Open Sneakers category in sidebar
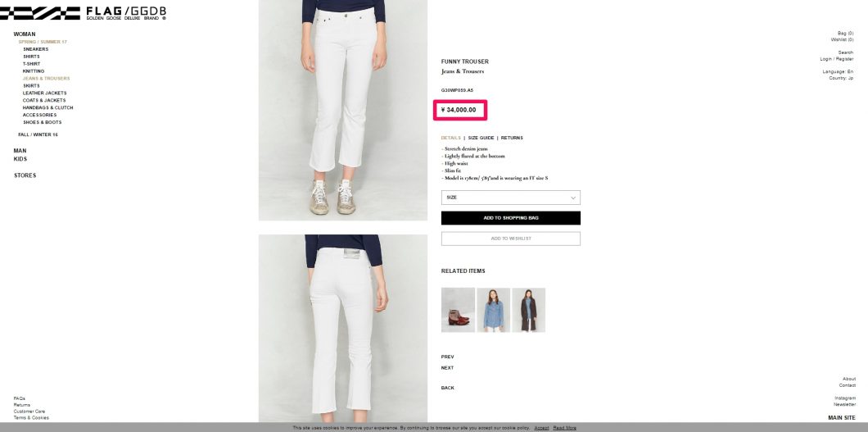 35,49
